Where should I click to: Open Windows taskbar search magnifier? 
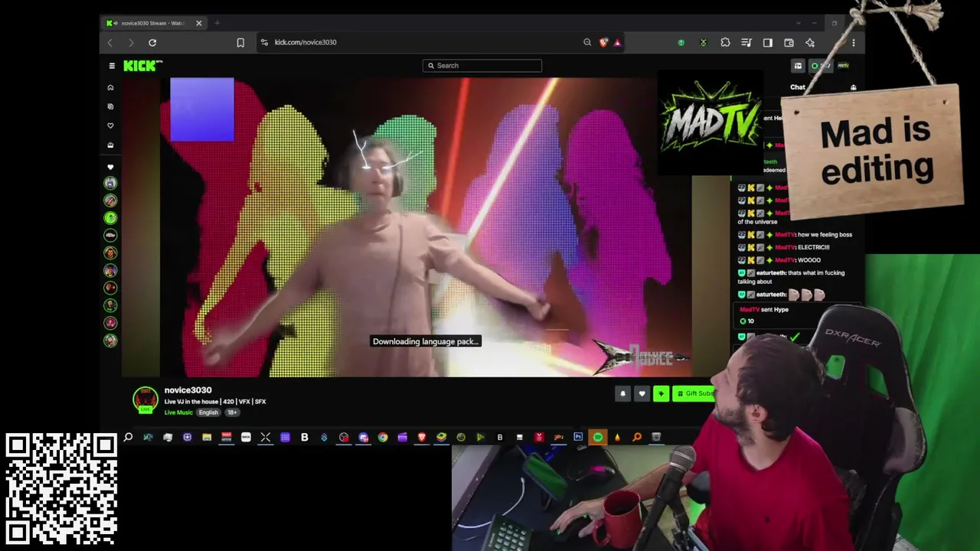pyautogui.click(x=128, y=437)
